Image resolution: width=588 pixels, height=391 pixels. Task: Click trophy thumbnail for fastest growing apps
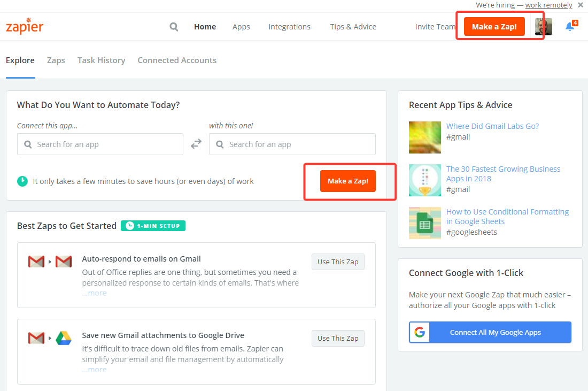(425, 180)
